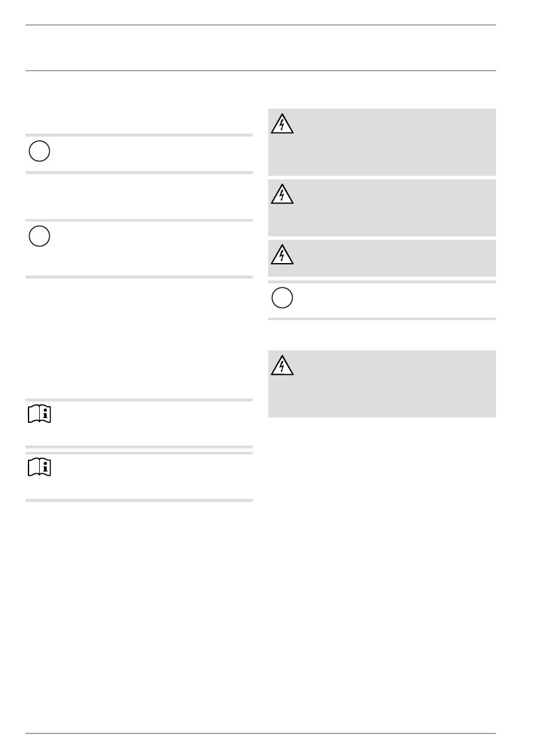Viewport: 534px width, 756px height.
Task: Click the upper open-book information icon
Action: (x=39, y=415)
